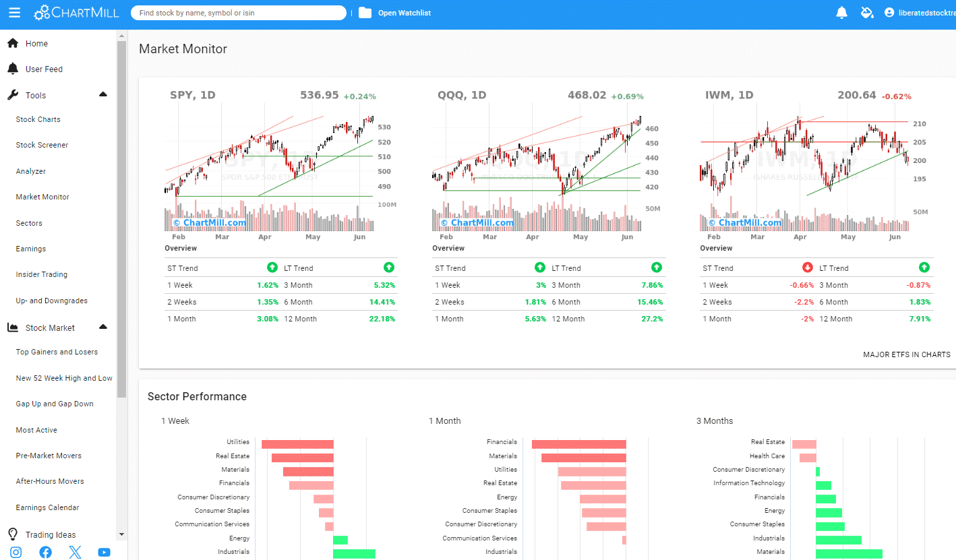Click the User Feed bell icon
The width and height of the screenshot is (956, 560).
13,68
